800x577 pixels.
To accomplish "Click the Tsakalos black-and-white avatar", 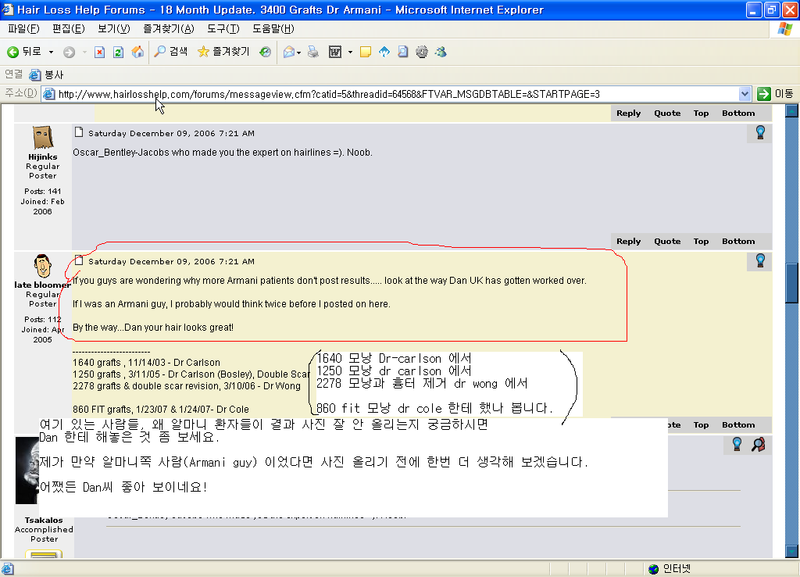I will click(27, 470).
